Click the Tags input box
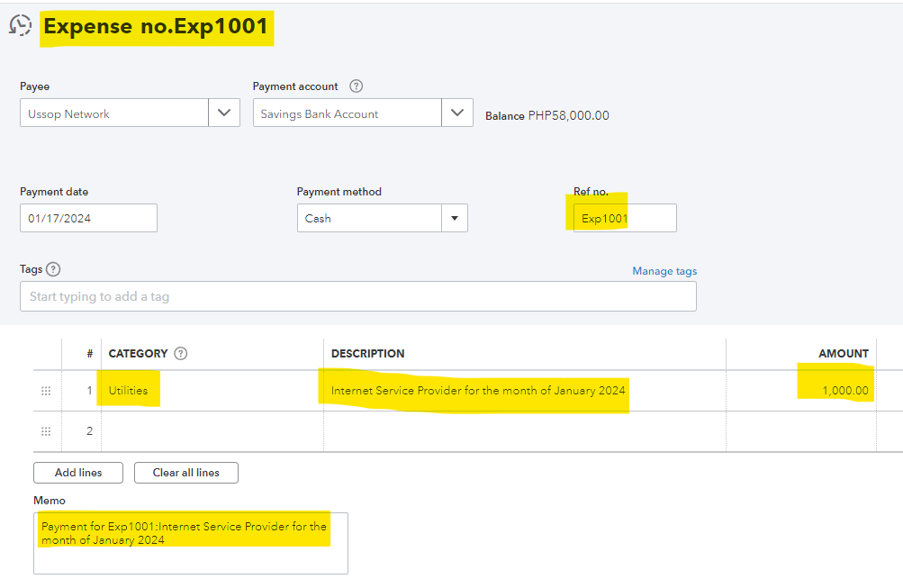The height and width of the screenshot is (588, 903). (357, 296)
